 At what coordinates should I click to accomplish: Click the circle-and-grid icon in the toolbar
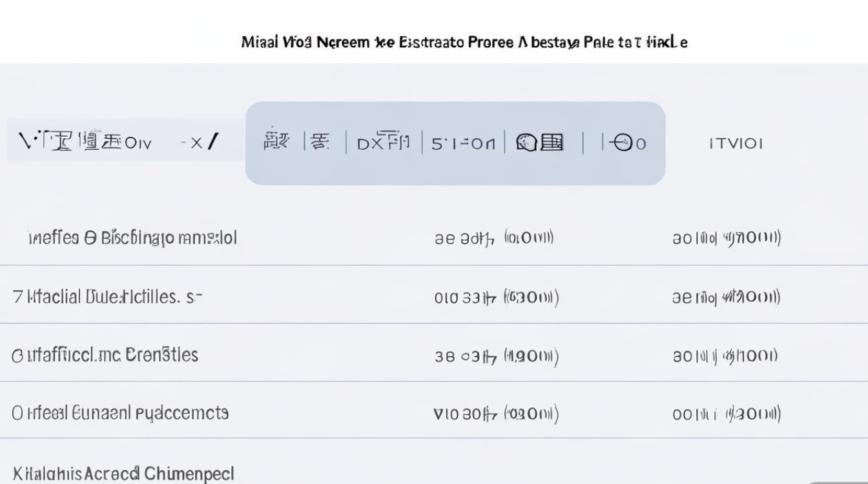point(540,142)
